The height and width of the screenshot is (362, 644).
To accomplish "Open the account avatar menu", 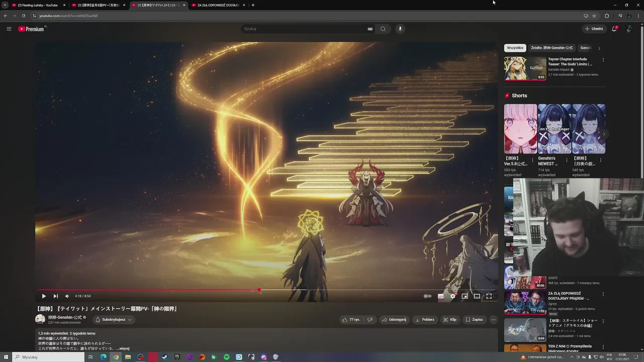I will (629, 29).
